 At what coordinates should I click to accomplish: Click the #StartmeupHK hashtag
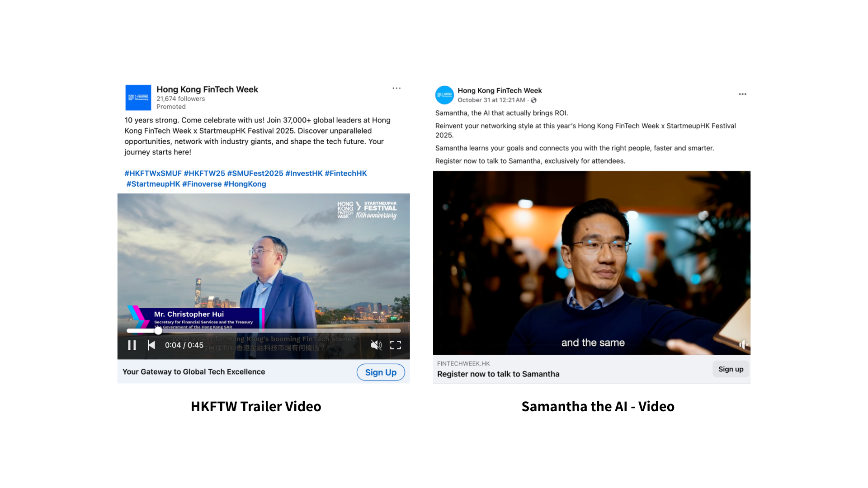pos(153,184)
